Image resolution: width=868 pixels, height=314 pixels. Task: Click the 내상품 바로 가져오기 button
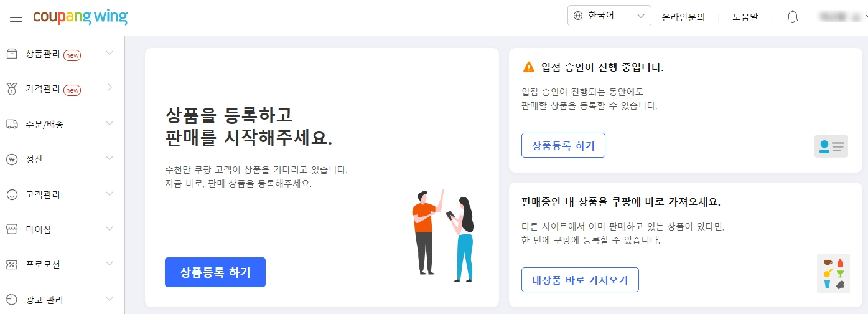(580, 280)
